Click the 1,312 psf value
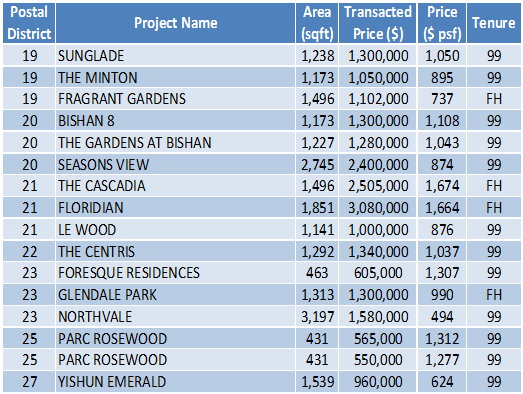 pos(442,338)
